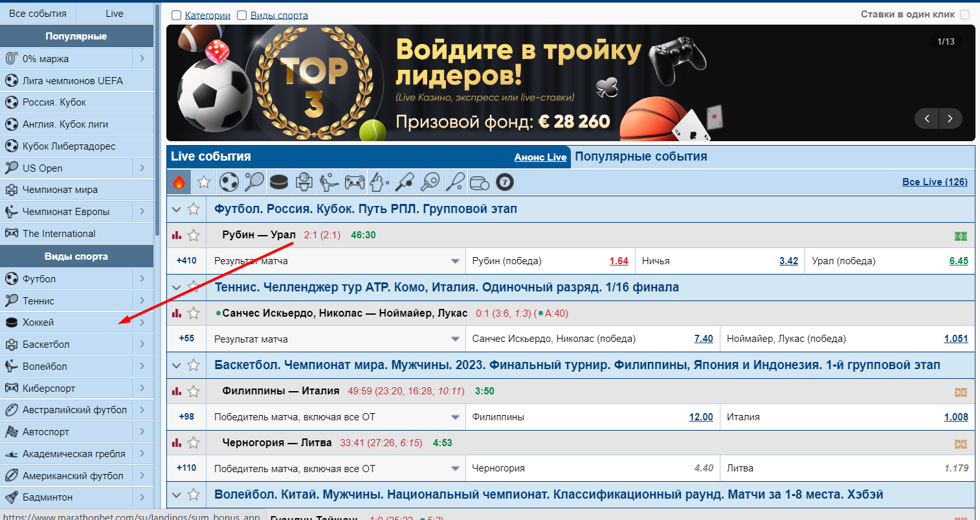The height and width of the screenshot is (520, 980).
Task: Filter live events by billiard 7-ball icon
Action: click(x=505, y=182)
